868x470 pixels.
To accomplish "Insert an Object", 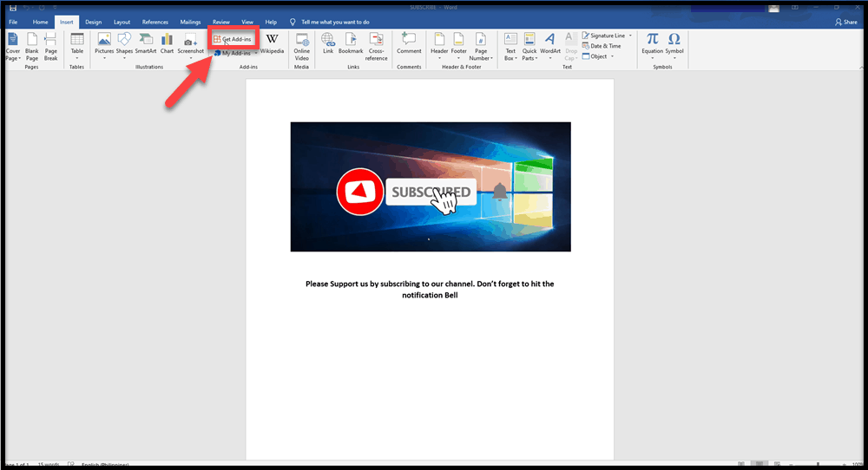I will tap(595, 56).
